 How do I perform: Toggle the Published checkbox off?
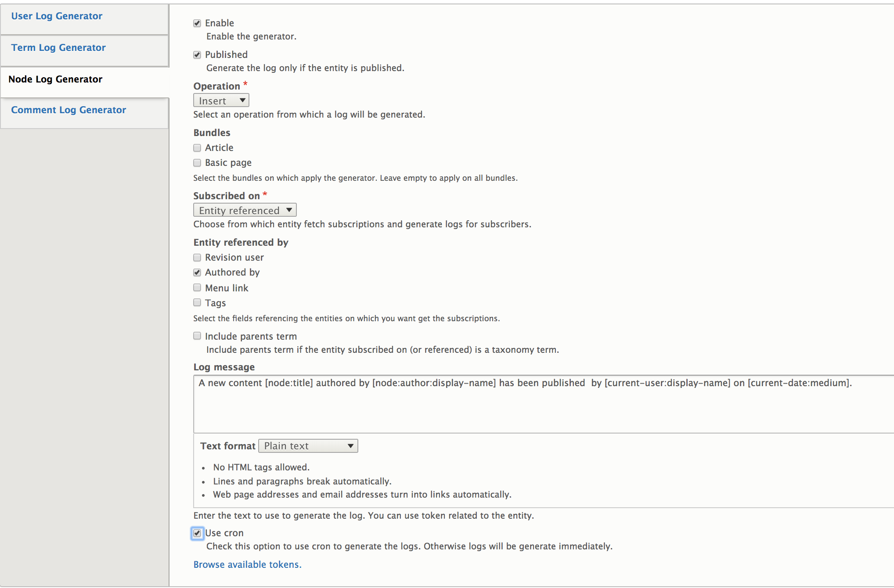coord(198,54)
